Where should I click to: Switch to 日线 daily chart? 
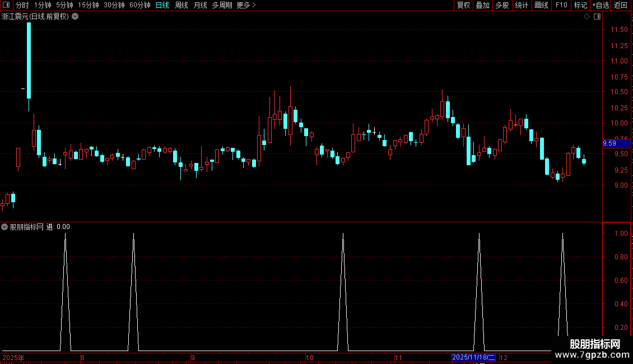162,5
